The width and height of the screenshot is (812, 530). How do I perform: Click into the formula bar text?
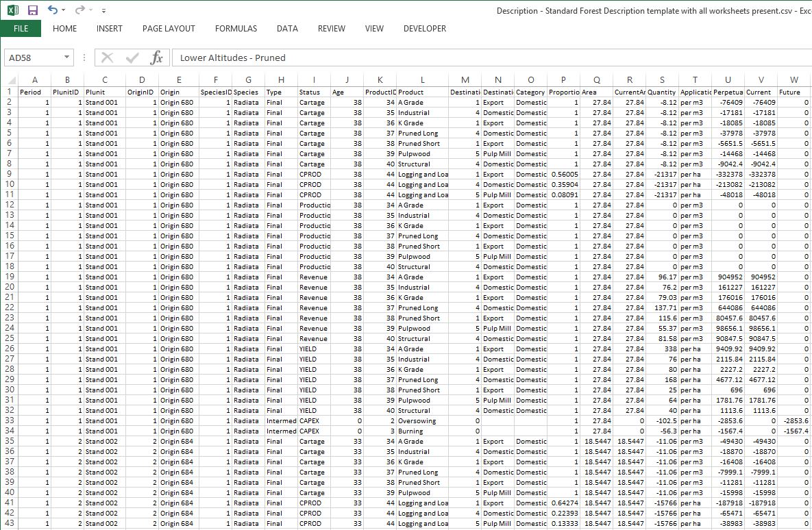[492, 58]
